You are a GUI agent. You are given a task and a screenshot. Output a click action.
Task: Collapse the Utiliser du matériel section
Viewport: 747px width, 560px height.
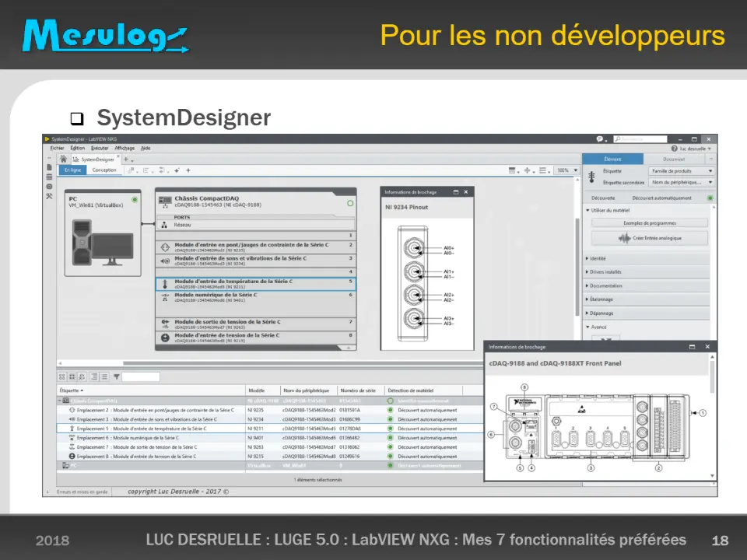pyautogui.click(x=647, y=210)
